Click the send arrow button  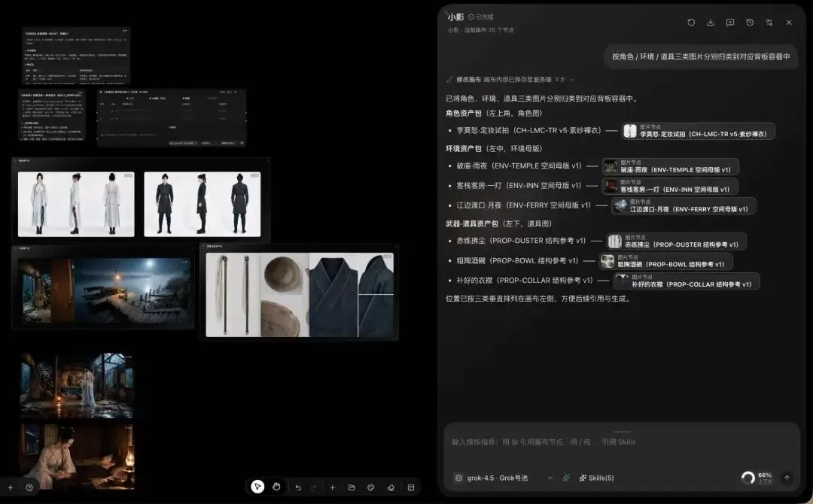click(787, 478)
